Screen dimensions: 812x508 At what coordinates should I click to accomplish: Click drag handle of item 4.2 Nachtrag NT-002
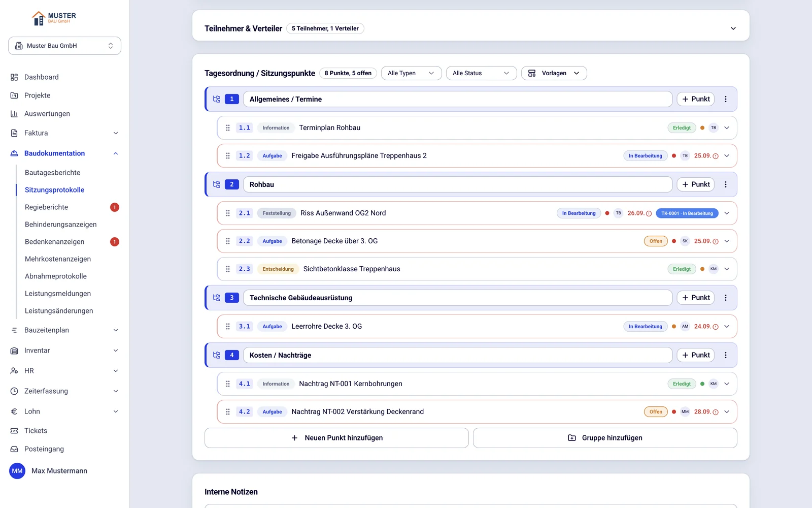(228, 412)
